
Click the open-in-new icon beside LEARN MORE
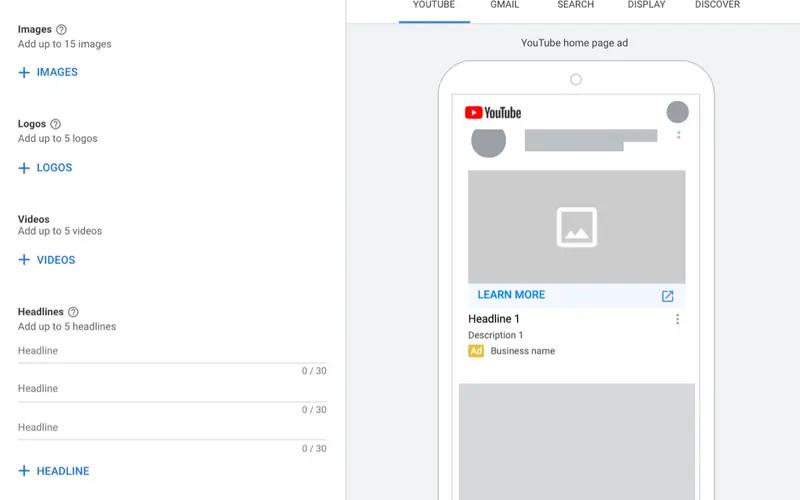(x=667, y=296)
